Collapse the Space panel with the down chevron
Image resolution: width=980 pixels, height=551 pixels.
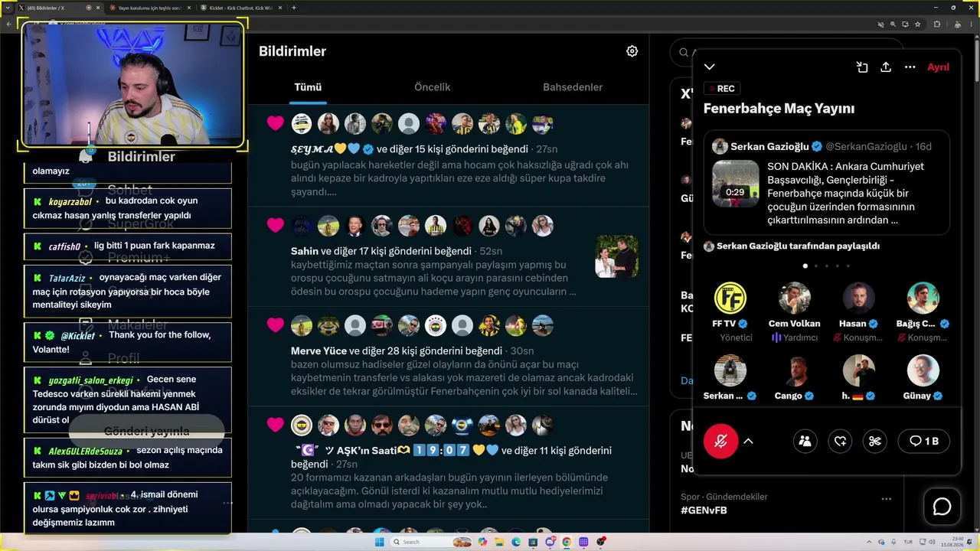point(710,67)
